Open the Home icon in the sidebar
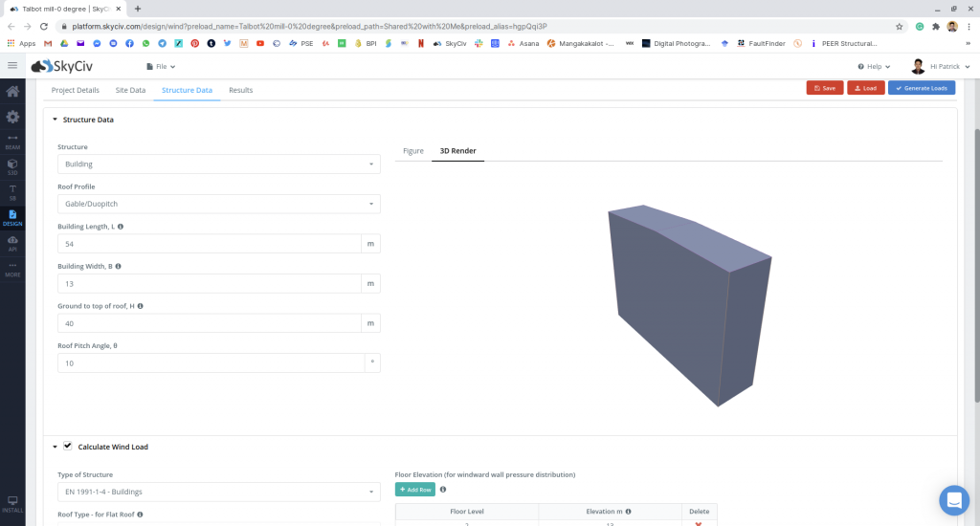Viewport: 980px width, 526px height. coord(12,92)
